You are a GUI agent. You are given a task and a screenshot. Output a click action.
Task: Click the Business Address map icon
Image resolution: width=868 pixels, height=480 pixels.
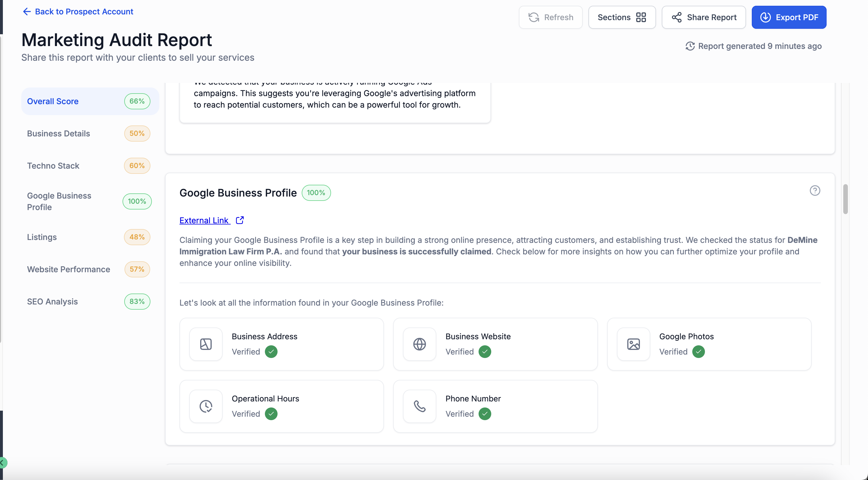206,344
